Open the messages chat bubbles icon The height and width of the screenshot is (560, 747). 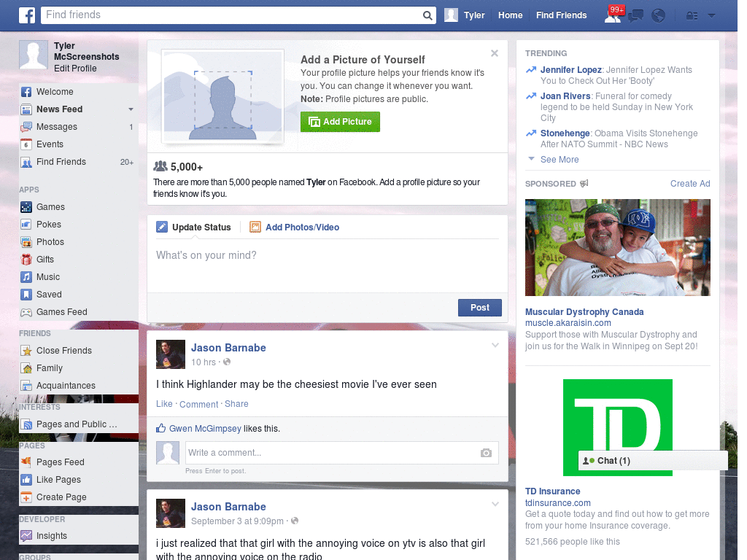pyautogui.click(x=635, y=16)
